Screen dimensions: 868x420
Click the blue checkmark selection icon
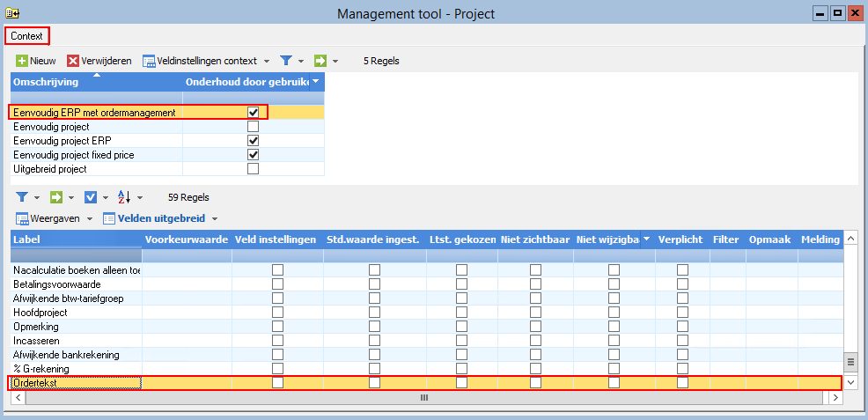point(91,197)
